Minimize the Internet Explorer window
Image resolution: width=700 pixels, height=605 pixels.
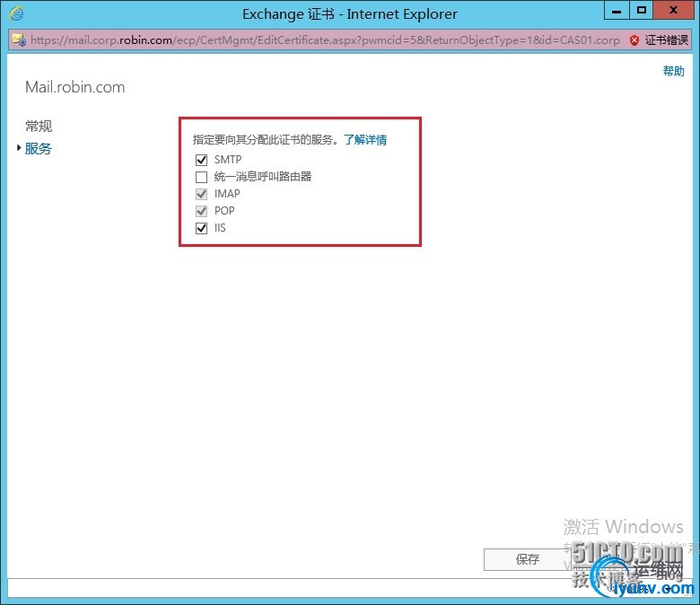point(617,10)
